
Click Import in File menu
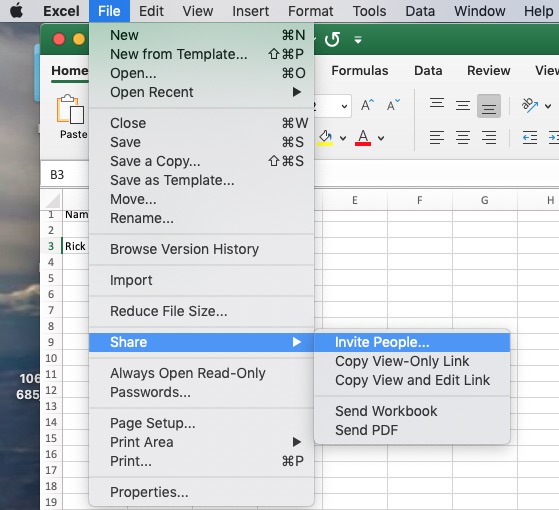(201, 280)
